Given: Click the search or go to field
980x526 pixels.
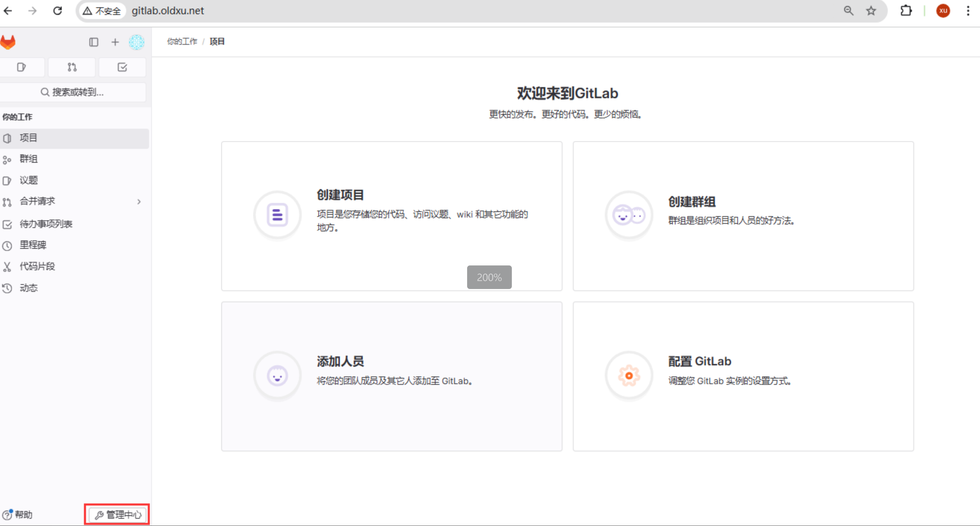Looking at the screenshot, I should coord(72,92).
